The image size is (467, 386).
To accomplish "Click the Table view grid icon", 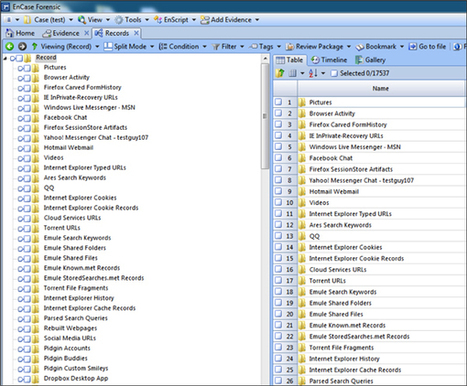I will [x=280, y=60].
